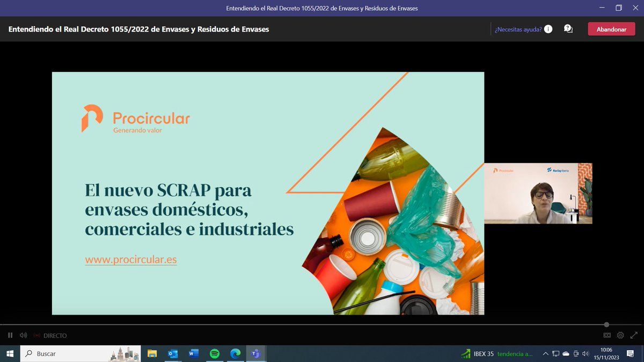Click the presenter webcam thumbnail

pos(538,193)
